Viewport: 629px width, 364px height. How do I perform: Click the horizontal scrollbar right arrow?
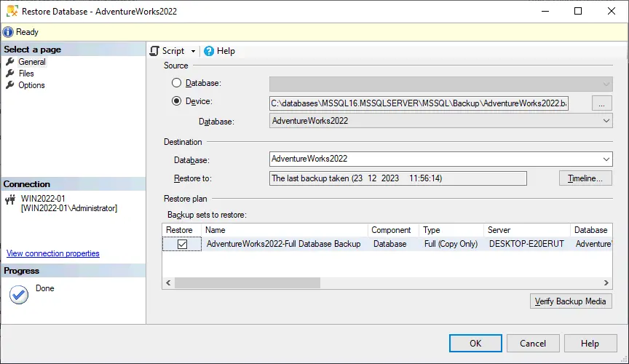tap(606, 283)
